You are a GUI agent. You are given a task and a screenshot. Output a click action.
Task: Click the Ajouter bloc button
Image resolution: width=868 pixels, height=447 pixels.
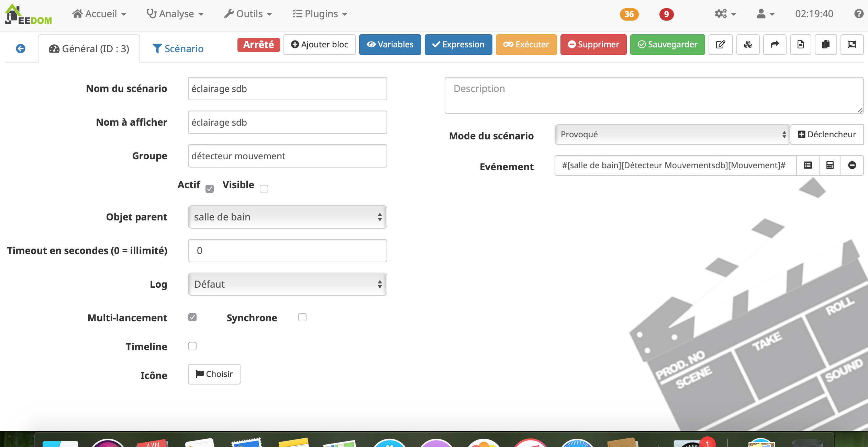pyautogui.click(x=319, y=44)
